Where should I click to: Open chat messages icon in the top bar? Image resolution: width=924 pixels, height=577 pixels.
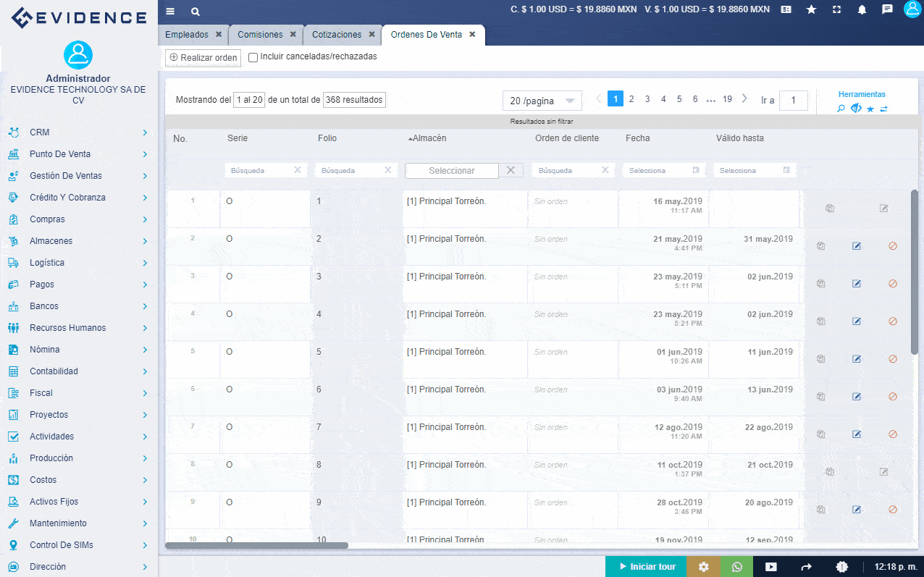click(x=887, y=9)
